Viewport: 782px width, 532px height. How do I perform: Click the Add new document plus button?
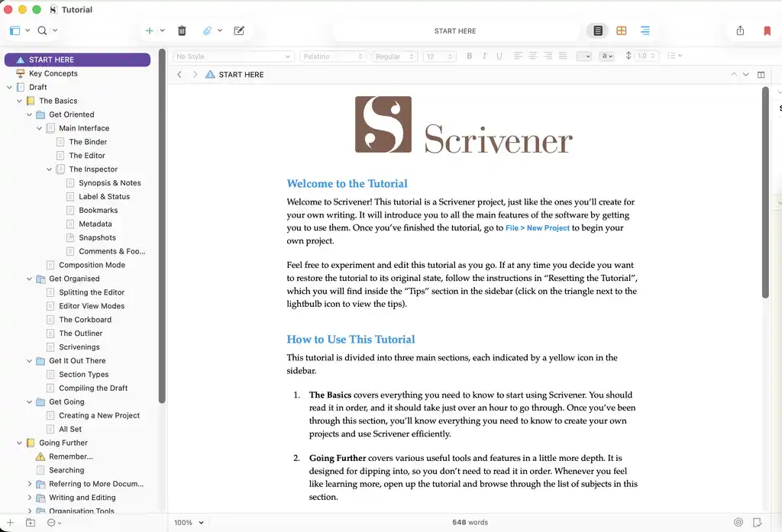(149, 31)
